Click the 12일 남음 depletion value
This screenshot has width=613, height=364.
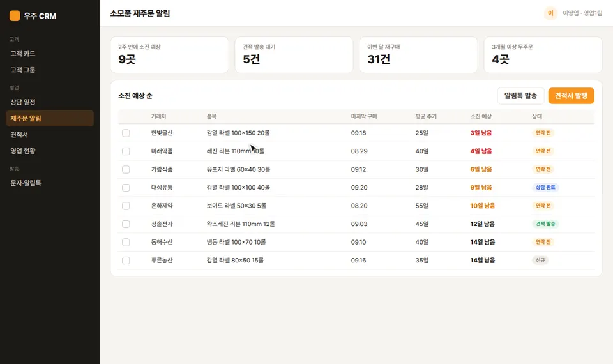pos(483,224)
